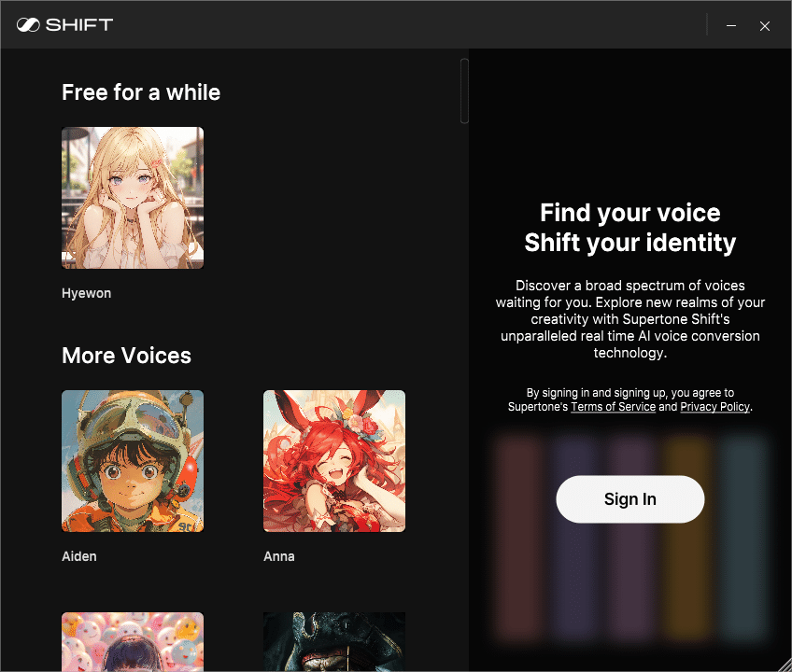792x672 pixels.
Task: Open the pirate-themed voice under More Voices
Action: 334,644
